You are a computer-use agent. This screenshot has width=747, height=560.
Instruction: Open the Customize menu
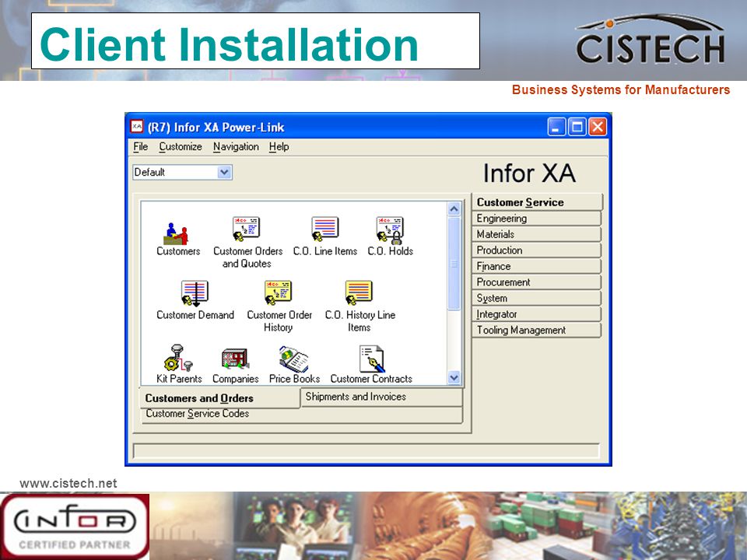tap(181, 147)
